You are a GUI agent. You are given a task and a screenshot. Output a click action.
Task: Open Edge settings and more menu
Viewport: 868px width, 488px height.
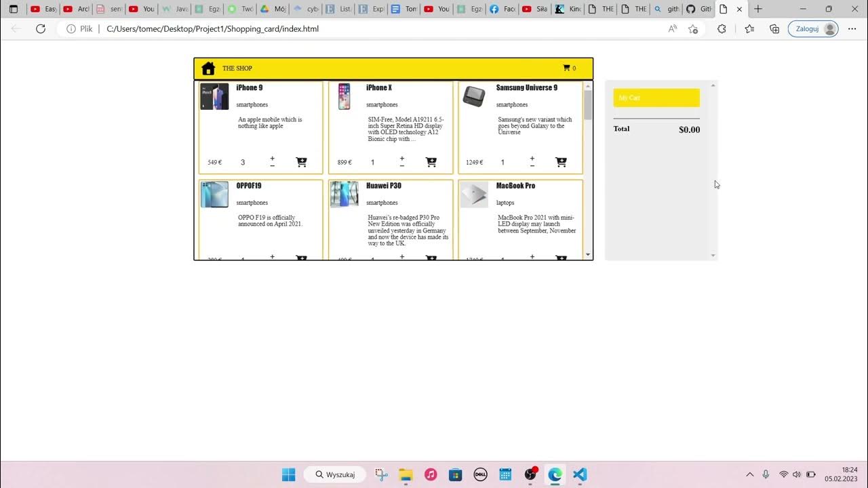(x=852, y=29)
